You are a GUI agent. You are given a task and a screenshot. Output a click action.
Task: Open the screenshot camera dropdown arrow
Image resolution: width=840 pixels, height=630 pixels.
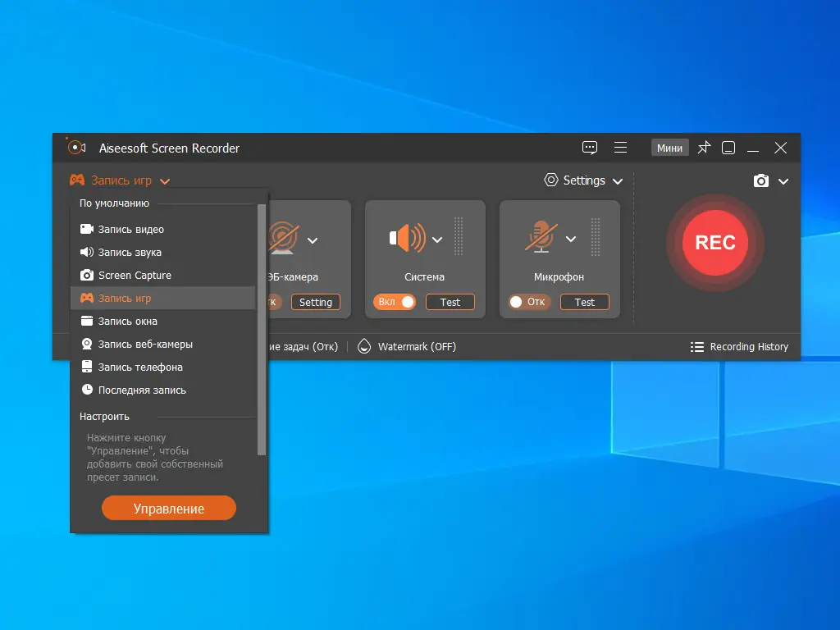tap(783, 181)
